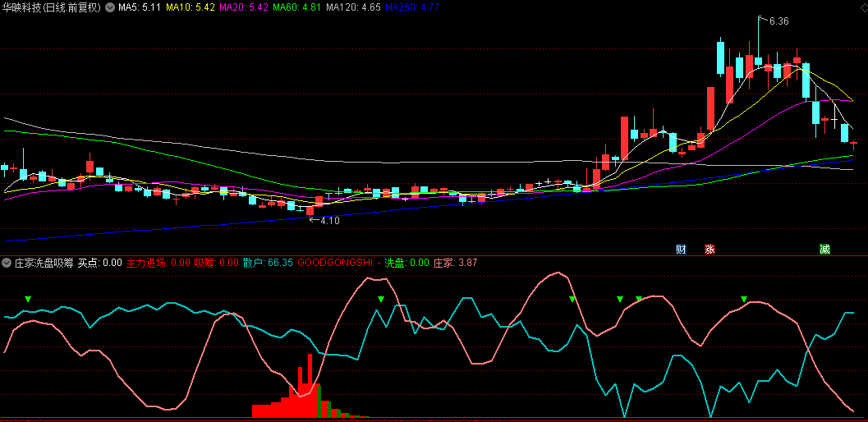Expand the 庄家洗盘吸筹 indicator dropdown arrow
868x422 pixels.
pos(7,263)
